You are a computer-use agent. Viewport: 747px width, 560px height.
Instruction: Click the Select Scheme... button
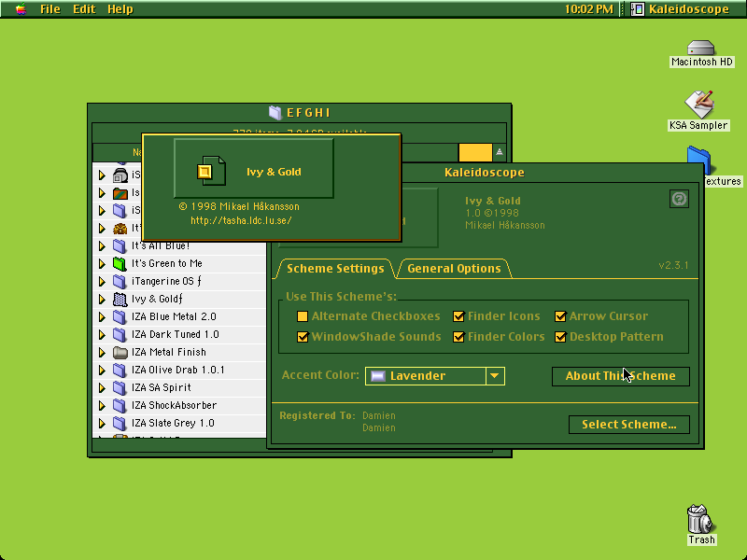(628, 425)
